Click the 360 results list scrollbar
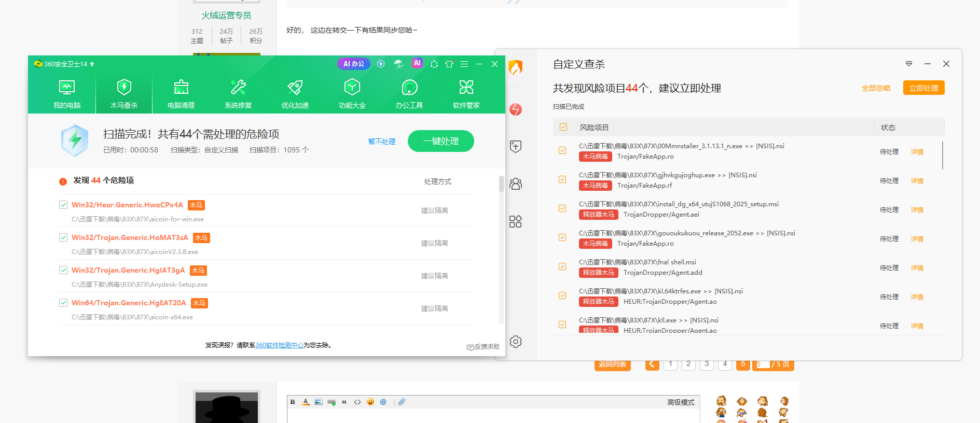980x423 pixels. [502, 184]
